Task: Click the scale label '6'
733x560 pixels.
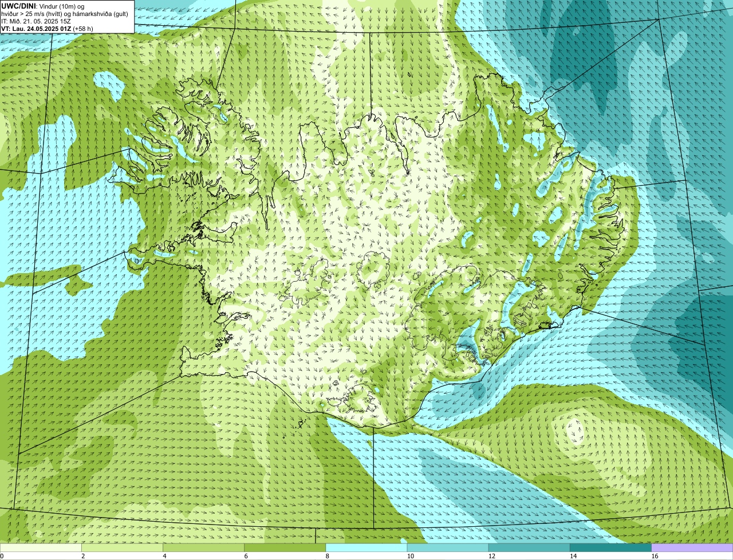Action: click(x=246, y=556)
